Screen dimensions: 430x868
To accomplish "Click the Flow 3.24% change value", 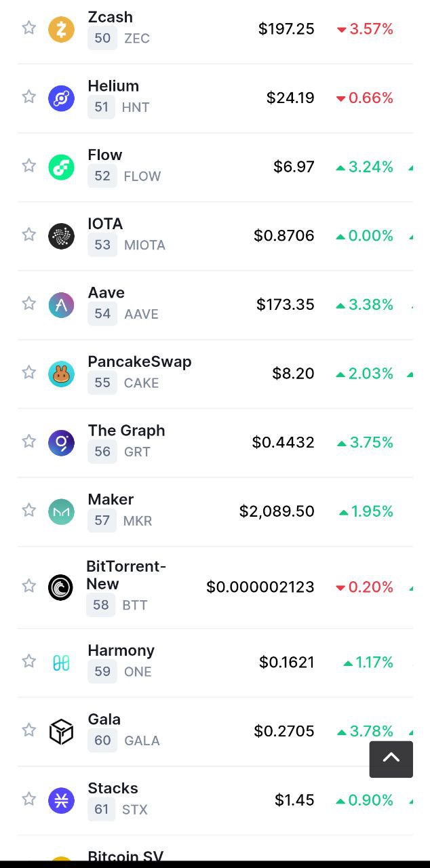I will coord(370,167).
